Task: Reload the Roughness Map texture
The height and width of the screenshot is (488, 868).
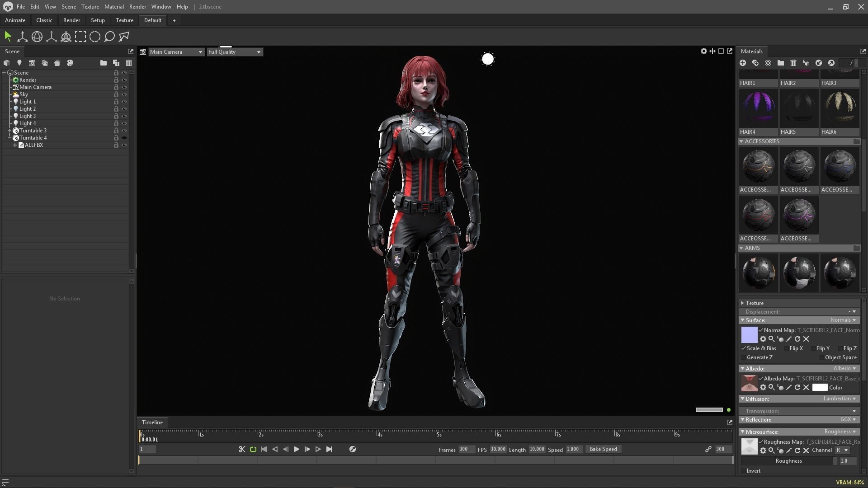Action: click(797, 450)
